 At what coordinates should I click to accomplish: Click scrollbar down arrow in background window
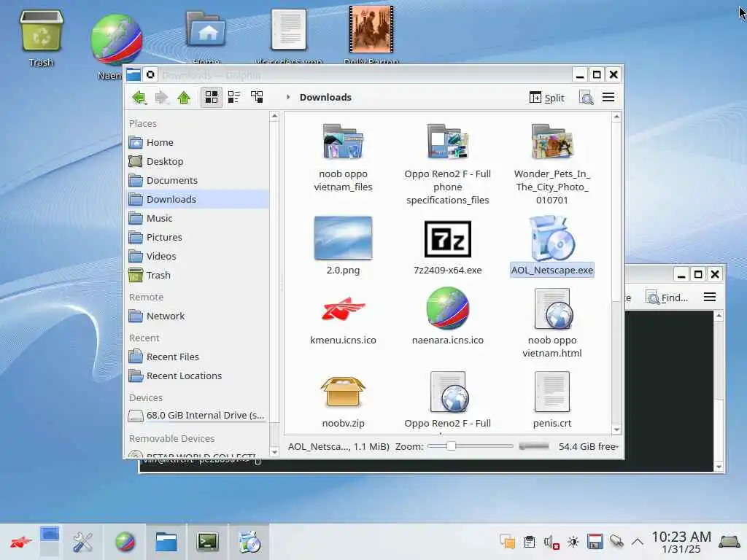(x=719, y=467)
